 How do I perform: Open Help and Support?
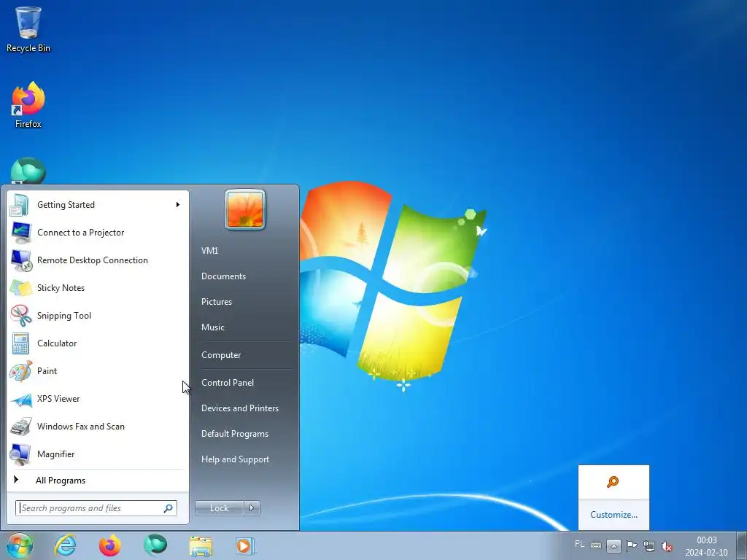235,459
